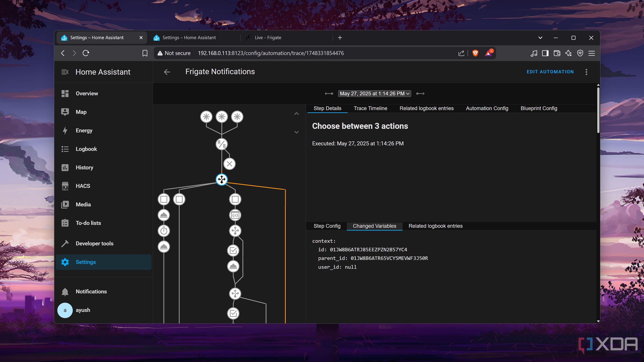644x362 pixels.
Task: Open the three-dot overflow menu
Action: (x=586, y=72)
